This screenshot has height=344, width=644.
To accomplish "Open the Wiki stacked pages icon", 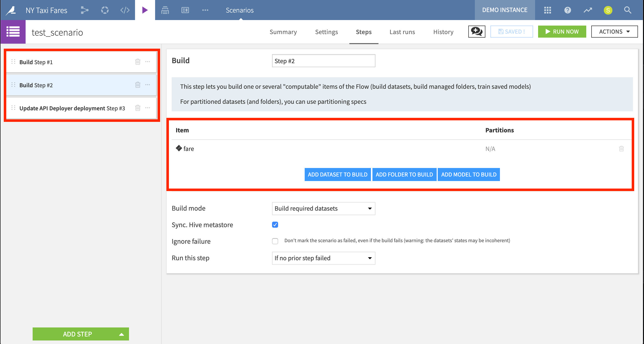I will [165, 10].
